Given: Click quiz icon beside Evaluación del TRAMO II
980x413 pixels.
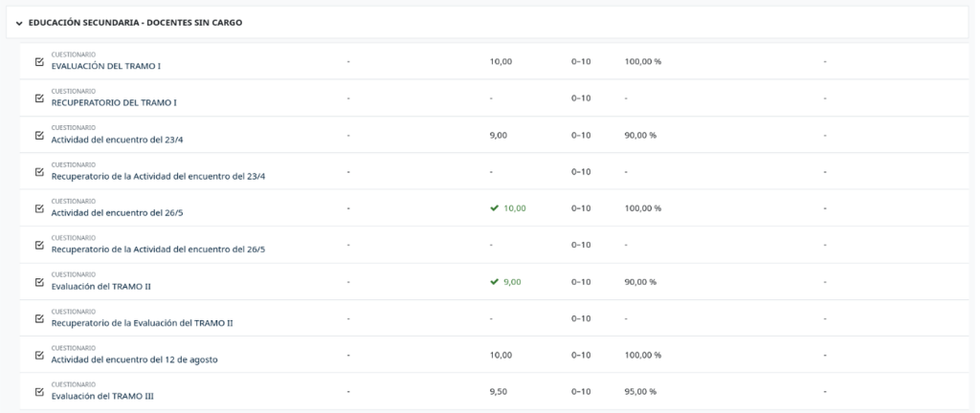Looking at the screenshot, I should point(39,282).
